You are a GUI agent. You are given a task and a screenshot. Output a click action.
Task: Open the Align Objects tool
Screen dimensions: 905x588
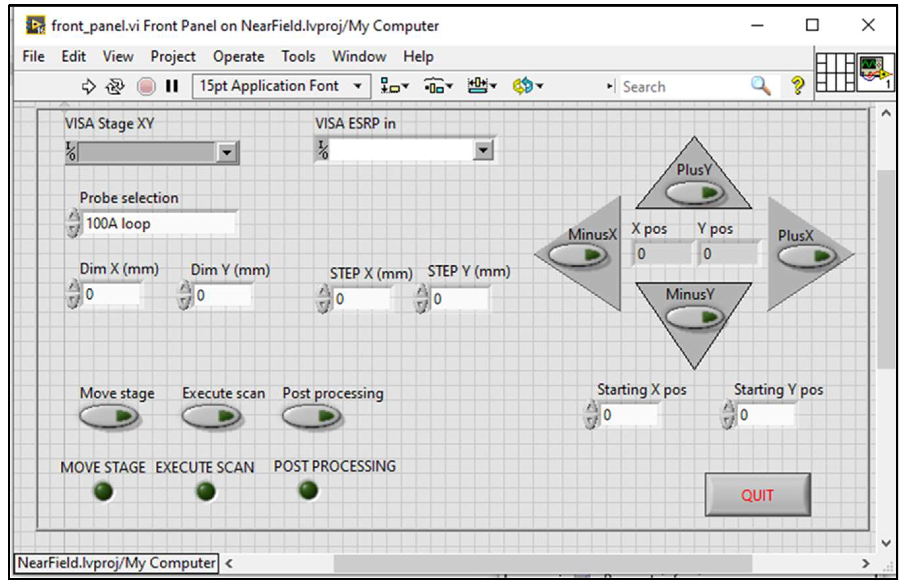click(x=394, y=86)
